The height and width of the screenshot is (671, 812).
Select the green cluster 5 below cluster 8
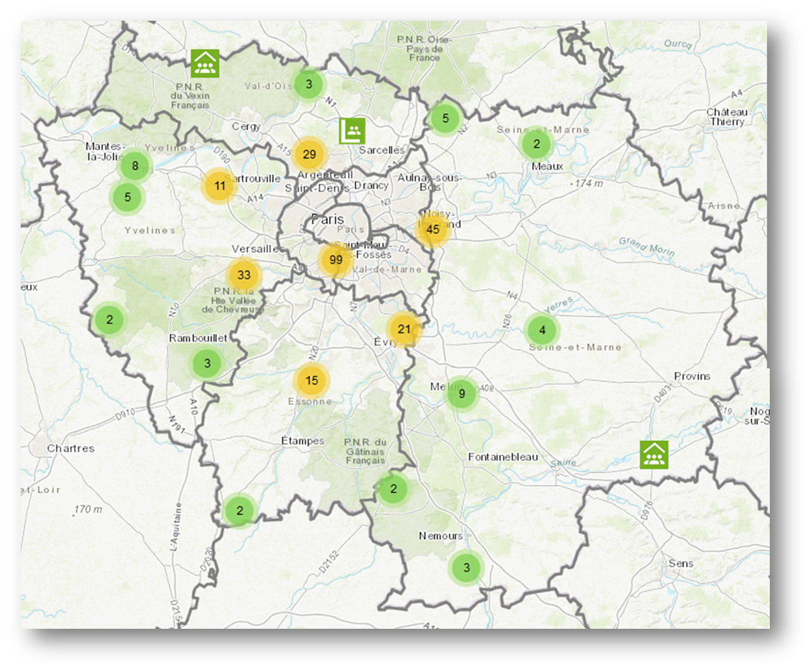pos(127,197)
